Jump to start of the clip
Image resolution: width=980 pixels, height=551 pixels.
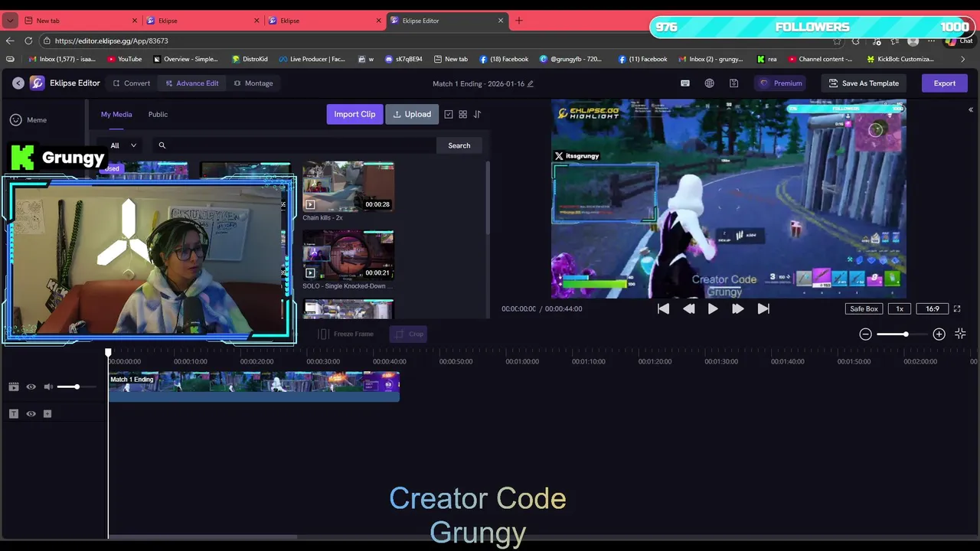click(x=664, y=308)
